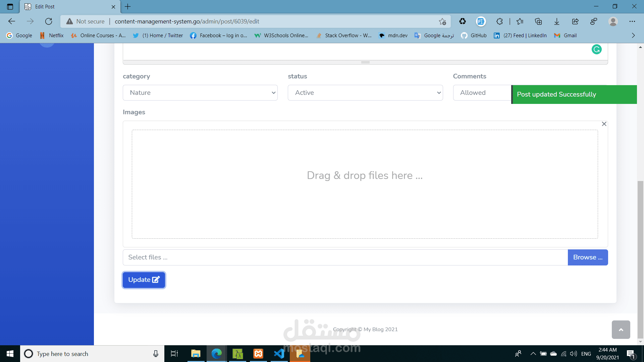
Task: Close the image upload preview panel
Action: click(604, 124)
